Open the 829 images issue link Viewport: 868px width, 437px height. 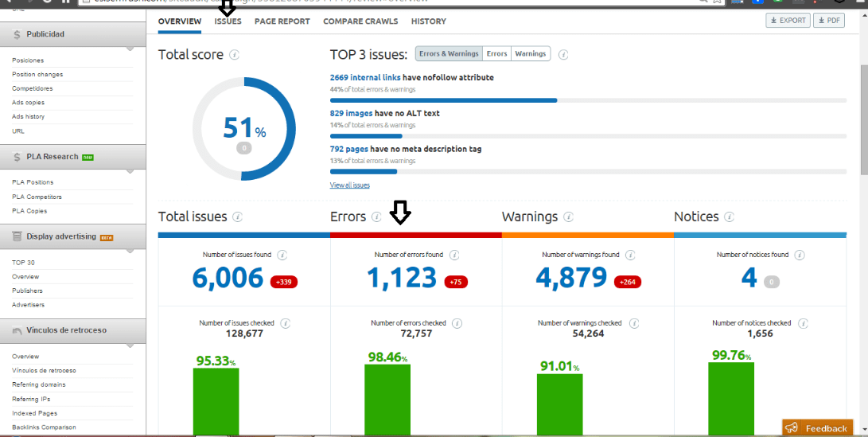(351, 113)
